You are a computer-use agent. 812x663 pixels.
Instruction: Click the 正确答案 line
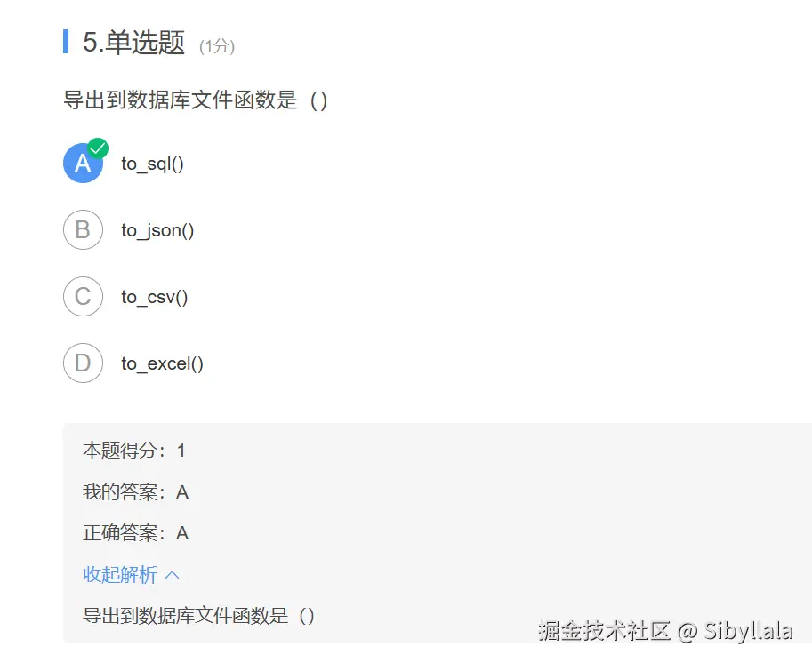click(135, 533)
